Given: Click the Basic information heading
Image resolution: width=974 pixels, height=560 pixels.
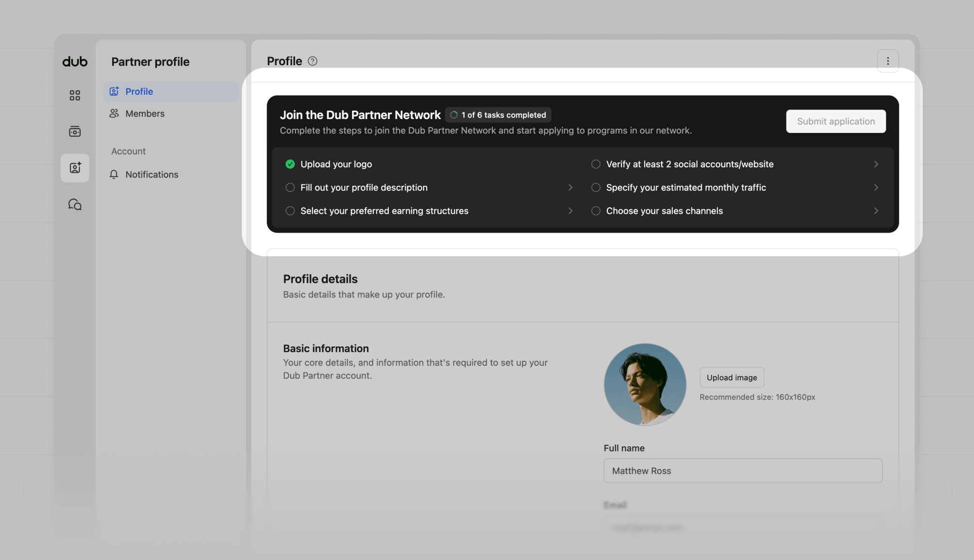Looking at the screenshot, I should [x=326, y=349].
